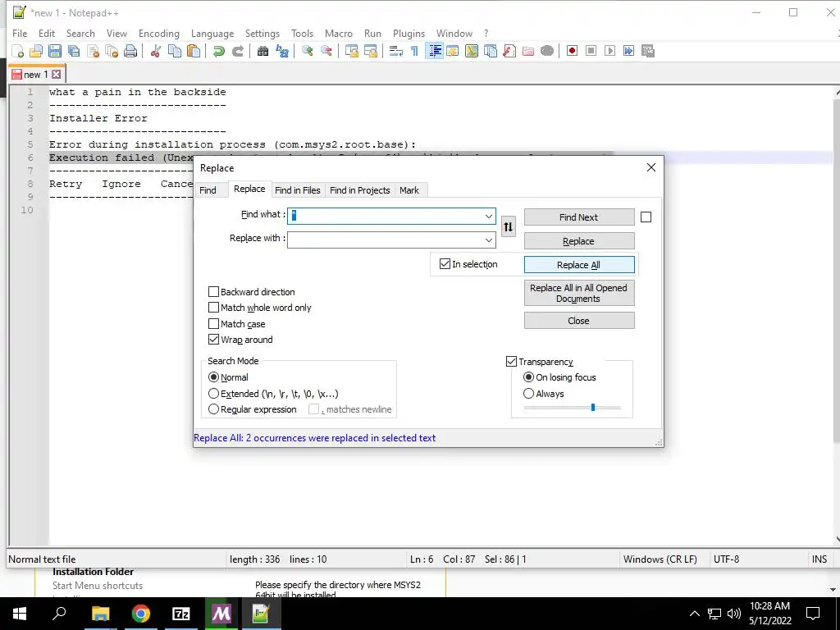This screenshot has width=840, height=630.
Task: Click the dialog's Close button
Action: [x=579, y=321]
